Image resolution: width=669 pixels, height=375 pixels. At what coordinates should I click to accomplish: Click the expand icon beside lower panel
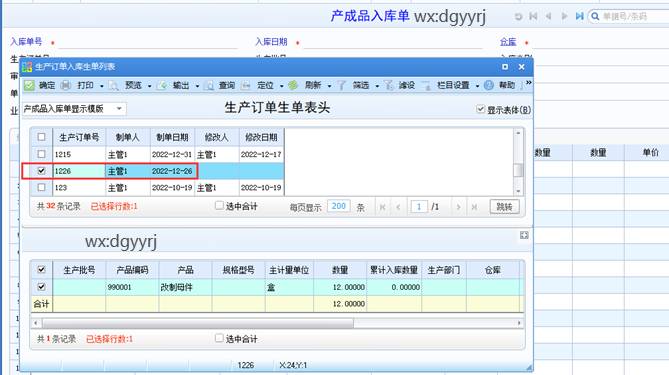(x=524, y=235)
